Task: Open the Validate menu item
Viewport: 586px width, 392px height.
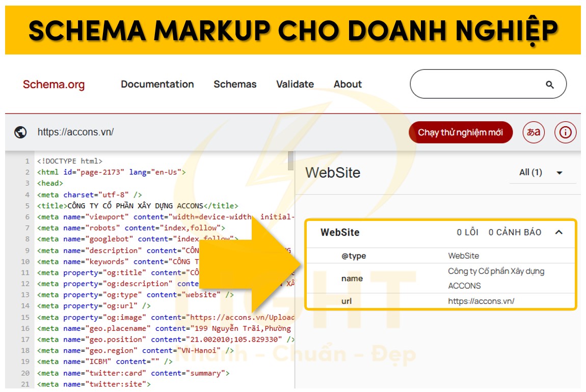Action: point(295,84)
